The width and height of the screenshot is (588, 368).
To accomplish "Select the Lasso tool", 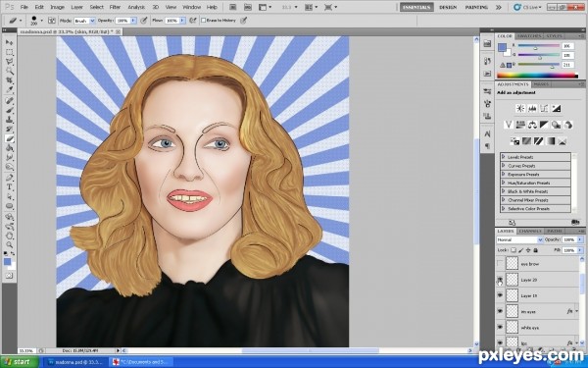I will [x=10, y=62].
